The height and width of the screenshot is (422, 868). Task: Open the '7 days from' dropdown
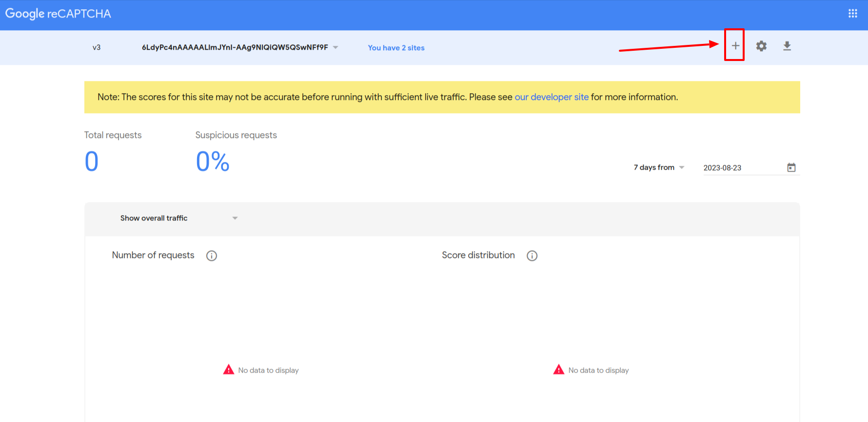point(659,167)
